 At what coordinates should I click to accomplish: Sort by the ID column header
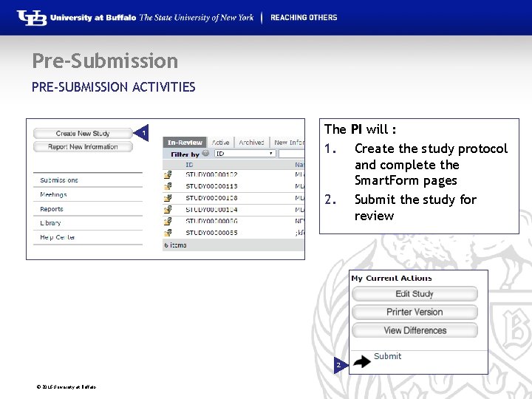(189, 165)
